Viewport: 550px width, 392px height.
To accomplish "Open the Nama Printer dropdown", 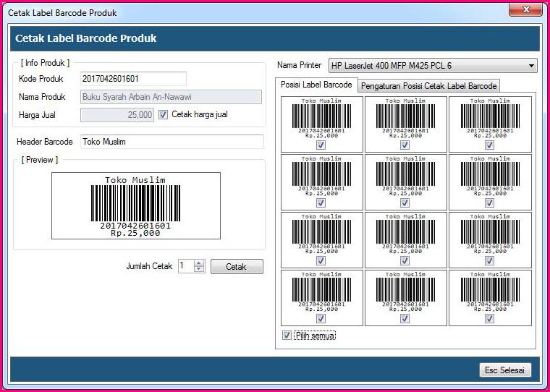I will 433,66.
